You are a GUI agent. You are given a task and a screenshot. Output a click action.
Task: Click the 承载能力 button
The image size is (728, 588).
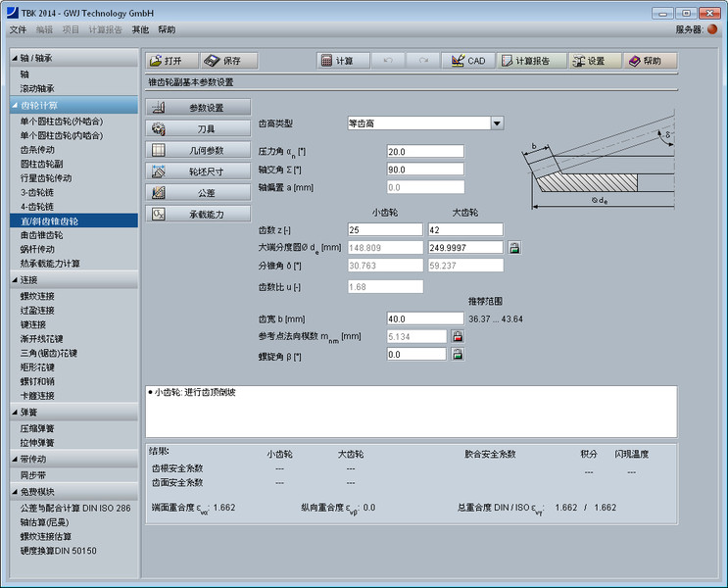click(x=198, y=214)
